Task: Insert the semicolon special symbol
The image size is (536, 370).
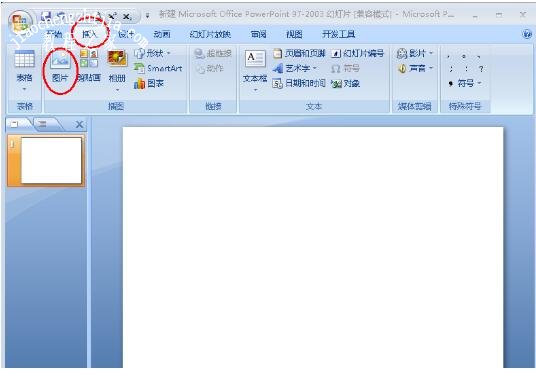Action: click(x=451, y=69)
